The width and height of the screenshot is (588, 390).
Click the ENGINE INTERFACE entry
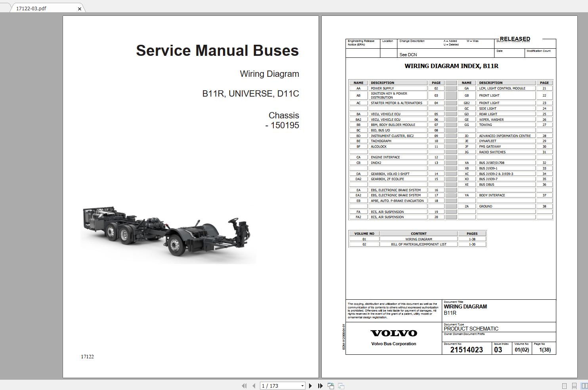[x=398, y=157]
